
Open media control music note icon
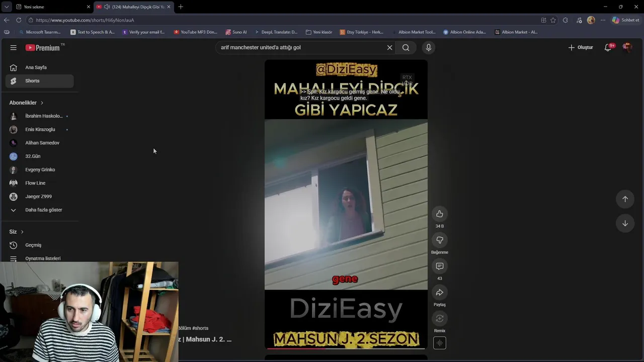(x=579, y=20)
